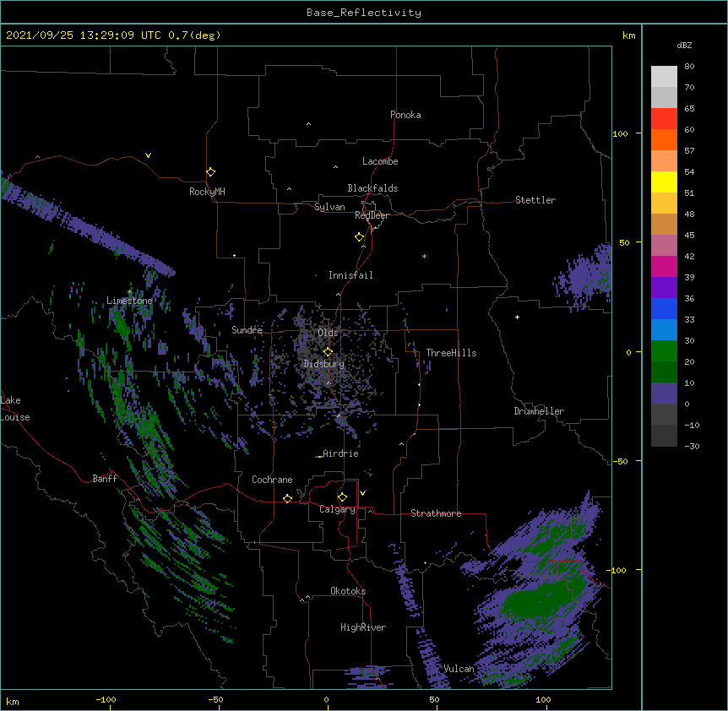
Task: Click the 45 dBZ pink legend swatch
Action: point(664,245)
